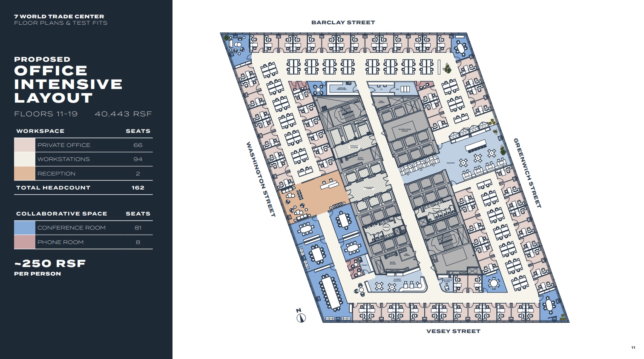Click the Greenwich Street label
Viewport: 644px width, 359px height.
click(x=527, y=173)
